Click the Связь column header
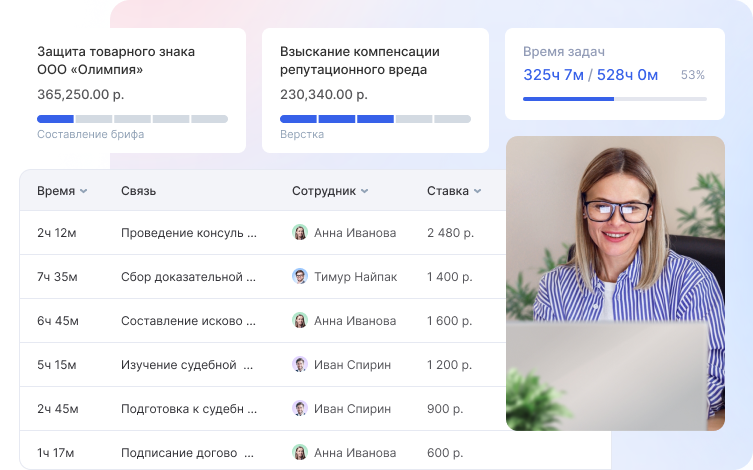 [x=138, y=191]
